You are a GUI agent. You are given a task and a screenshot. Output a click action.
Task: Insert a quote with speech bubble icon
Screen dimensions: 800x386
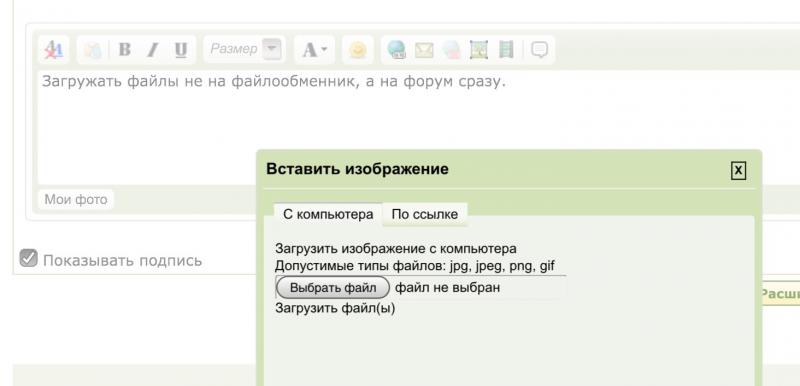pyautogui.click(x=539, y=50)
